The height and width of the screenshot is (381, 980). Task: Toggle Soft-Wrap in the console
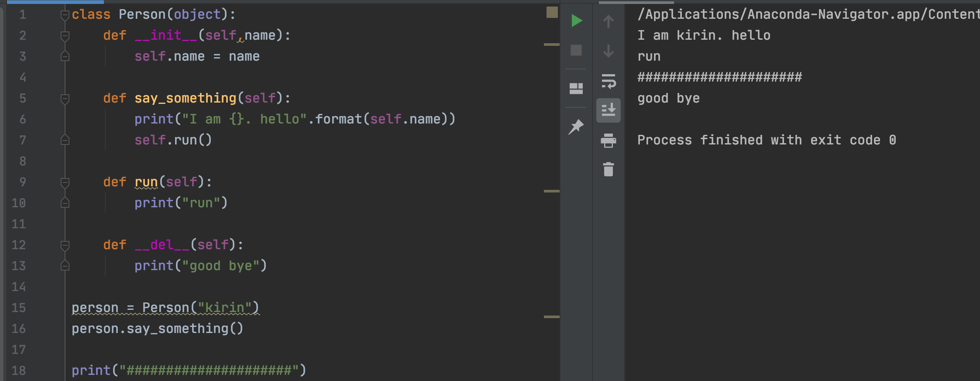click(x=609, y=81)
